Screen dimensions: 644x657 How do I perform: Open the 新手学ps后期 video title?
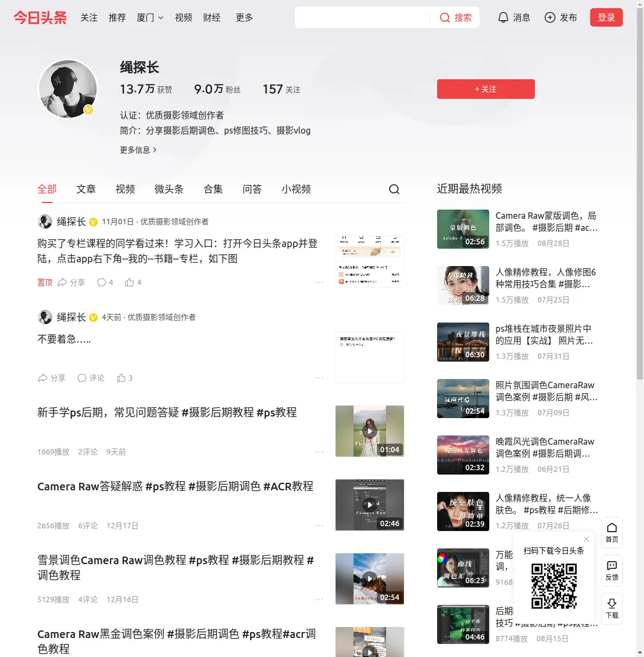tap(167, 413)
